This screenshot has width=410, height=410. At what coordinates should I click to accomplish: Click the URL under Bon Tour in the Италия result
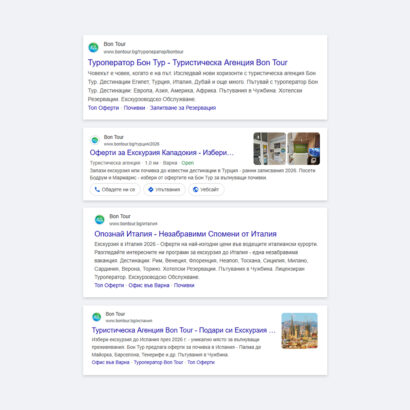point(133,224)
